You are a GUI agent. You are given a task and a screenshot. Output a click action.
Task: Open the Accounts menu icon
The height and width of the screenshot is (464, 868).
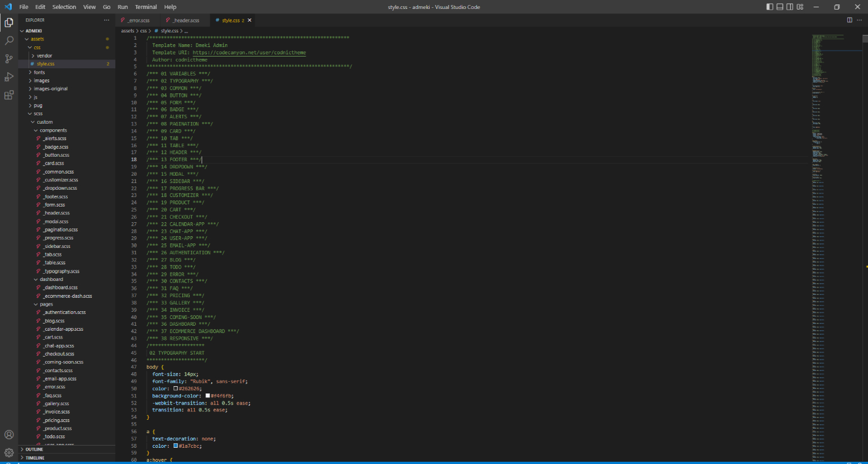tap(9, 435)
